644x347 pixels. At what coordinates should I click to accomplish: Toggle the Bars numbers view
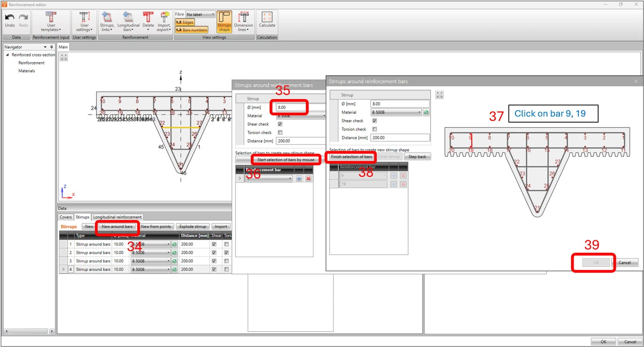click(192, 30)
